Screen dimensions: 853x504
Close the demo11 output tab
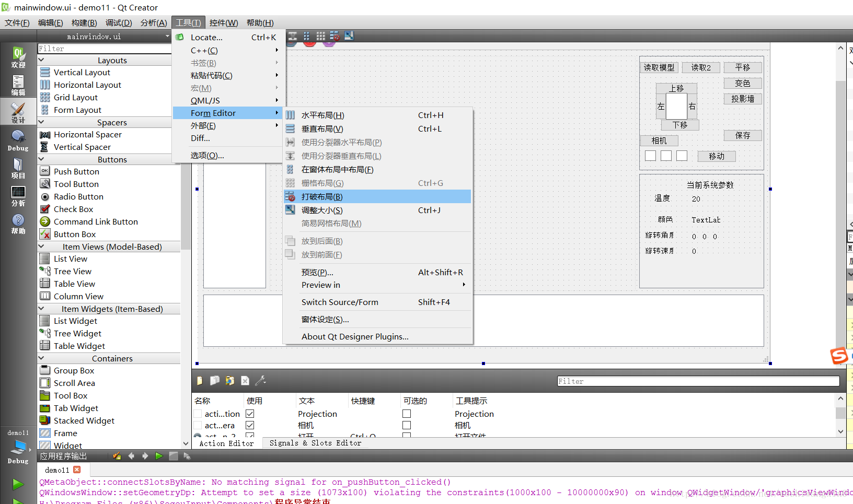[77, 470]
